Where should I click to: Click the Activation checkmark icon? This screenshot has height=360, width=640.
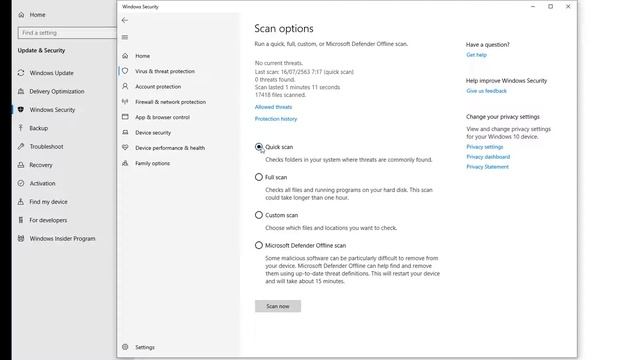[x=21, y=183]
